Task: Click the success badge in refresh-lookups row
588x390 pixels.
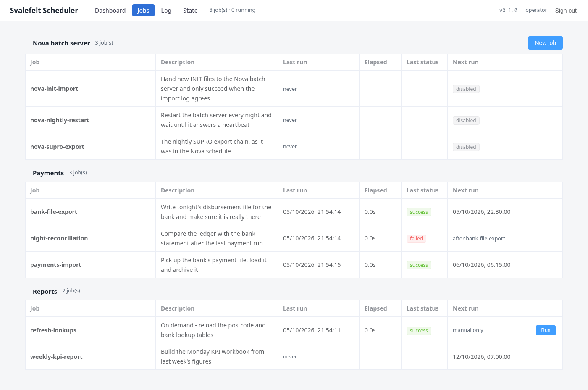Action: [x=419, y=331]
